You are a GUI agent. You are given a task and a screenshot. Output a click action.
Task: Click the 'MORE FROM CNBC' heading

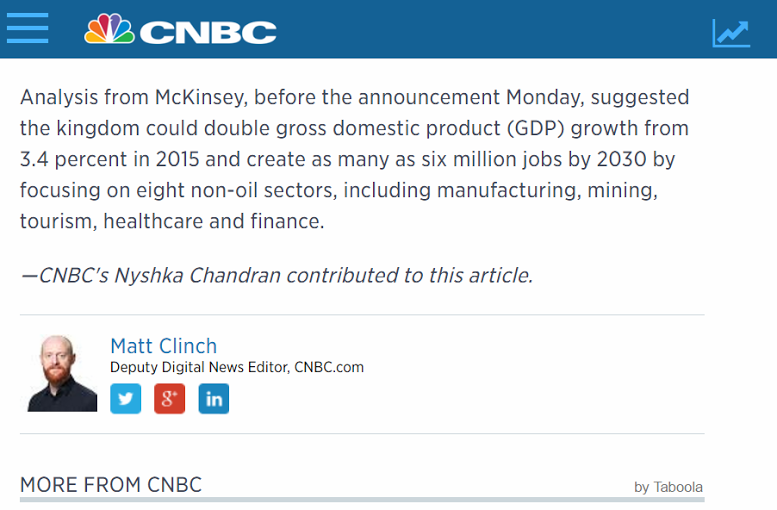(x=111, y=485)
